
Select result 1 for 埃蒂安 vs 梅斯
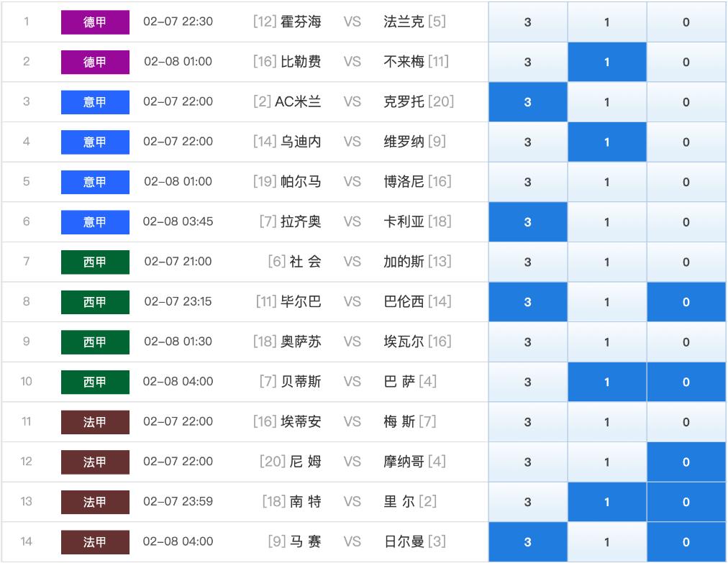point(607,422)
